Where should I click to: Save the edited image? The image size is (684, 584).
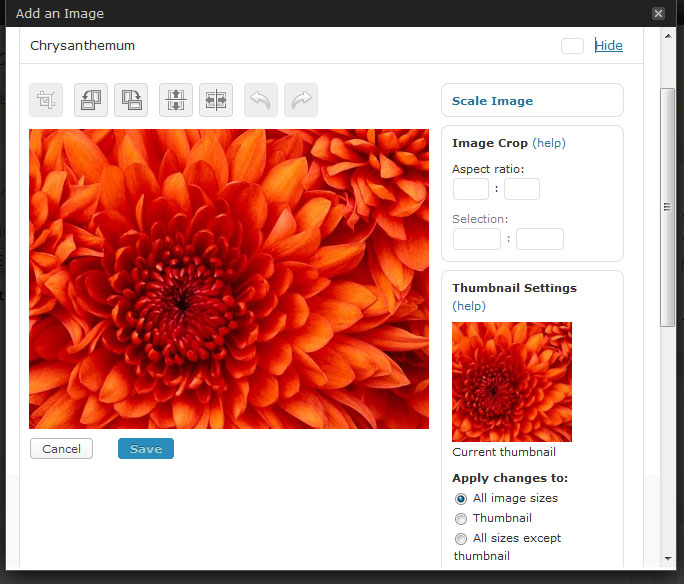click(146, 449)
